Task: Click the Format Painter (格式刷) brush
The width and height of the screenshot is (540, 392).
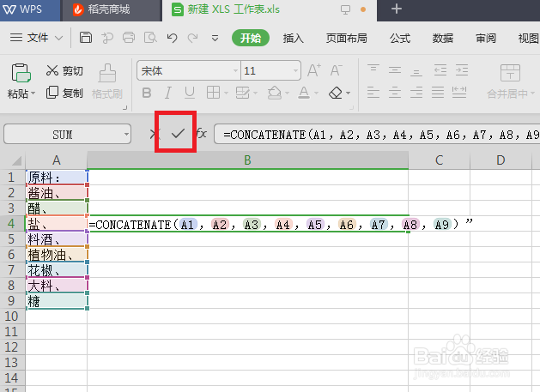Action: pos(107,81)
